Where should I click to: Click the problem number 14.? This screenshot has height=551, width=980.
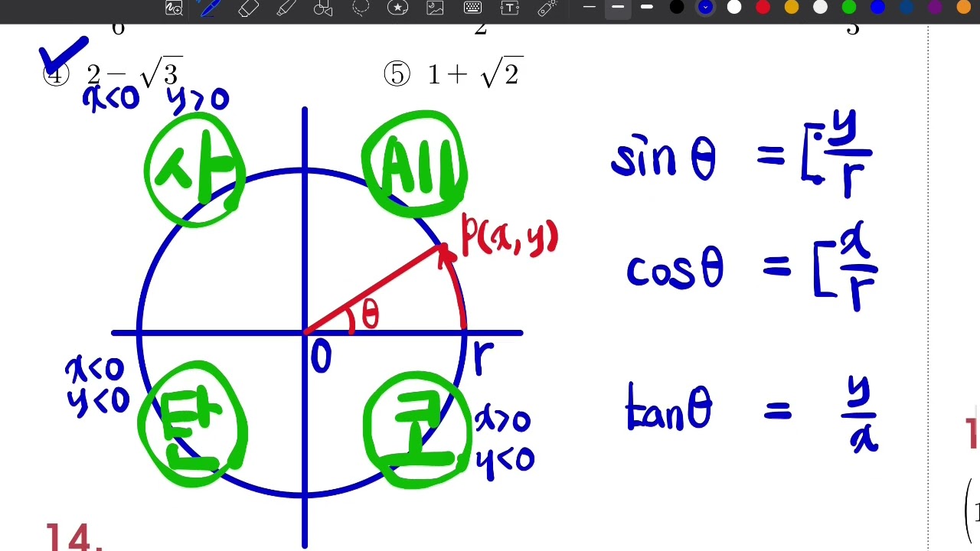[x=74, y=537]
